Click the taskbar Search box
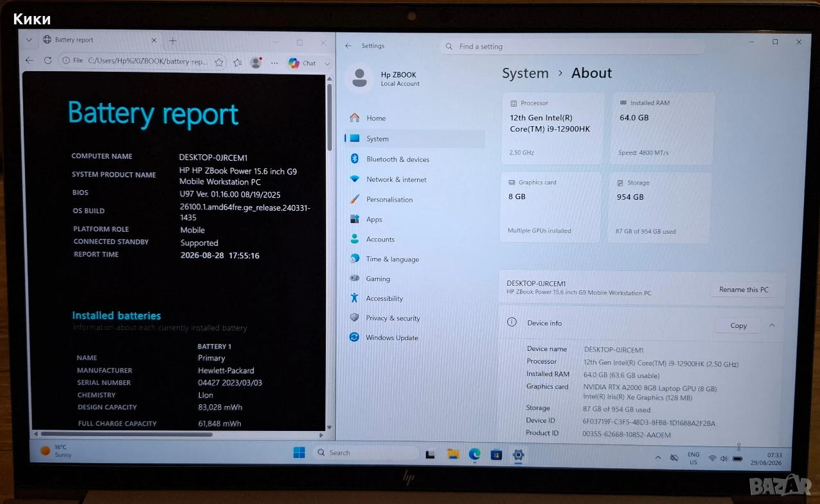 365,453
